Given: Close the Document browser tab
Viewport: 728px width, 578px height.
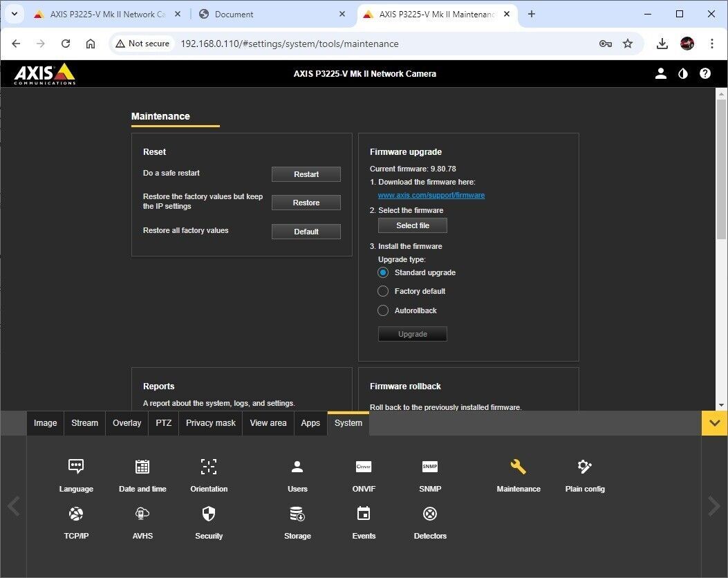Looking at the screenshot, I should tap(342, 14).
